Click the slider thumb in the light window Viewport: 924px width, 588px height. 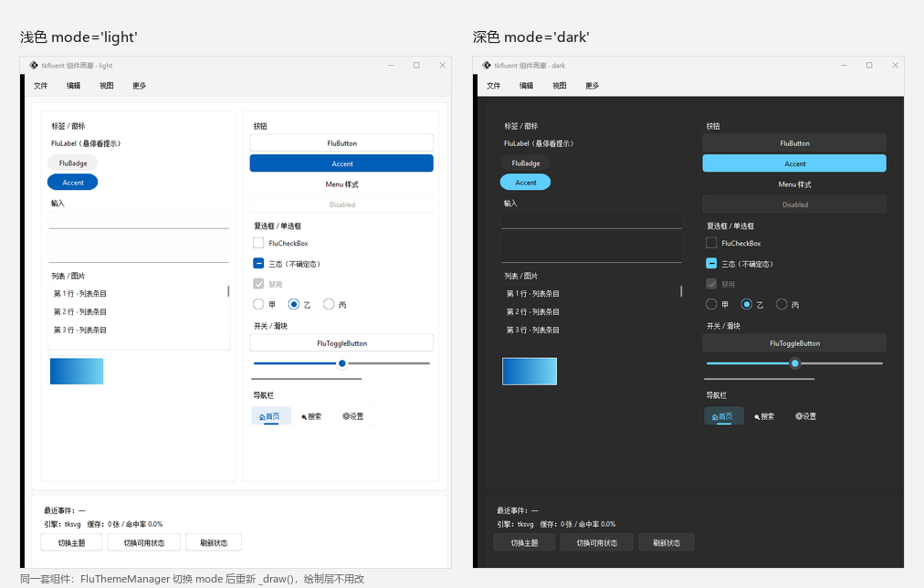tap(341, 363)
